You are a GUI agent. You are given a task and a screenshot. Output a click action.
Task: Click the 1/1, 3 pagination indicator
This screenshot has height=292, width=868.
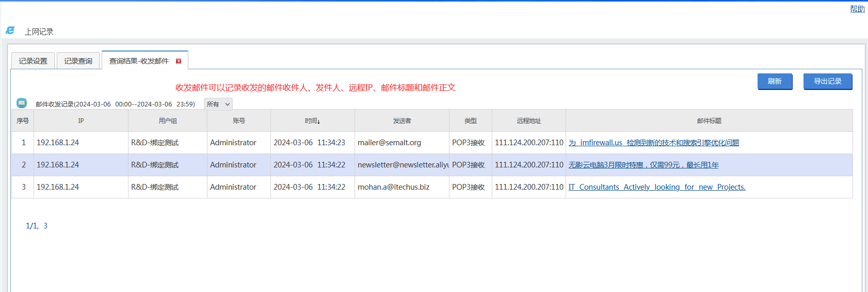[37, 226]
